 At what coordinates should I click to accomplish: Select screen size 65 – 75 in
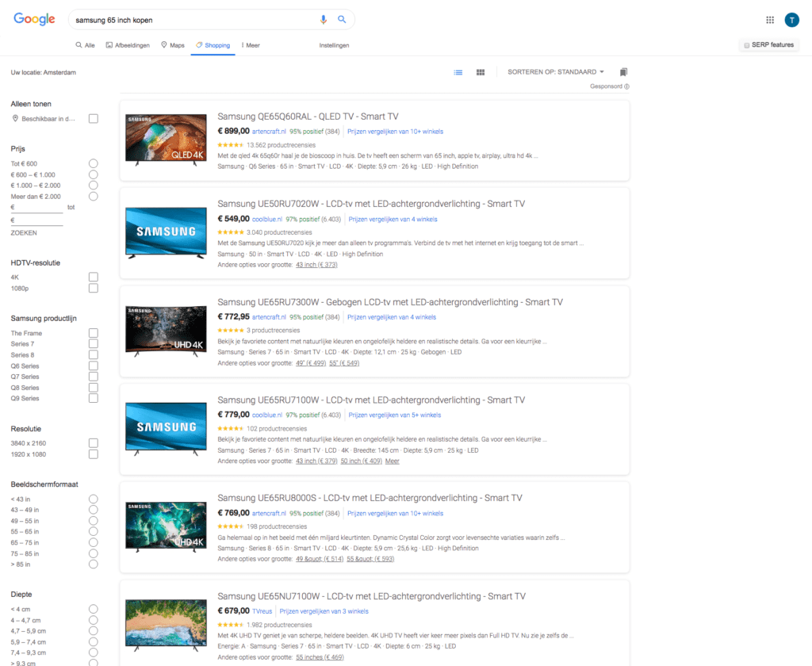click(x=94, y=542)
